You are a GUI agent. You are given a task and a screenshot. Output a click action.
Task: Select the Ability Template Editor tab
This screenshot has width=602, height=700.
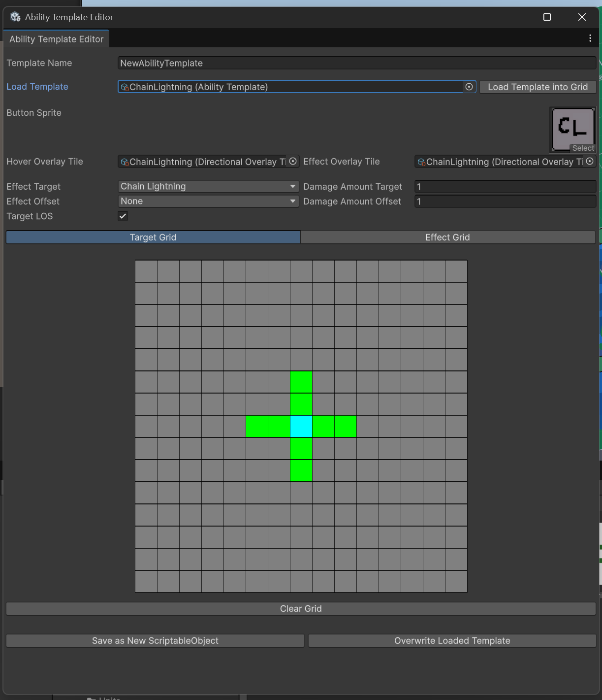click(56, 39)
